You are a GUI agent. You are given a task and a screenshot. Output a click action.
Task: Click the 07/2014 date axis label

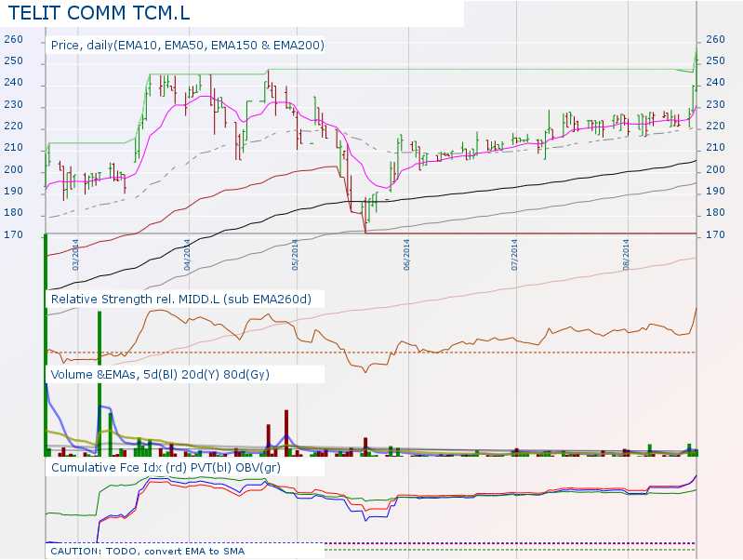pyautogui.click(x=514, y=255)
